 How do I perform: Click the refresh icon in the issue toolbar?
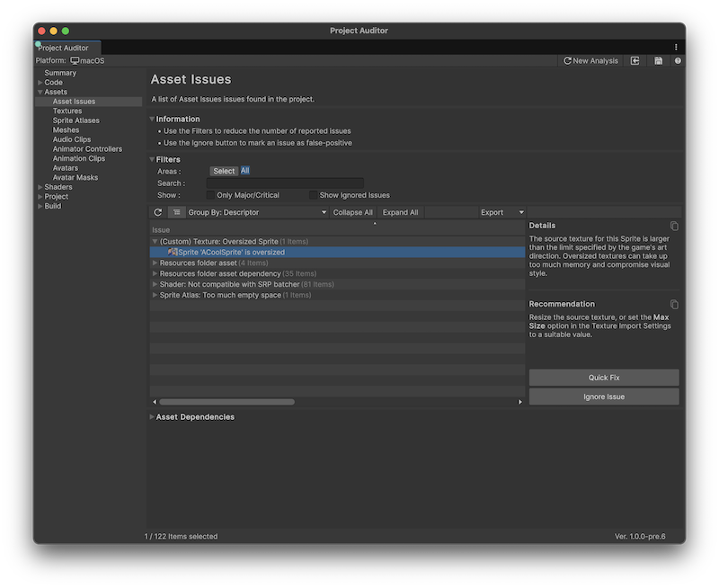(x=158, y=213)
